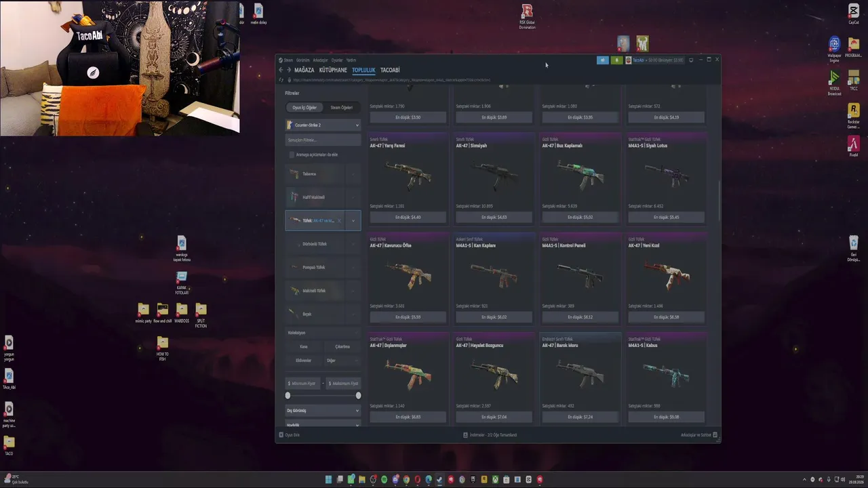This screenshot has width=868, height=488.
Task: Toggle the Hafif Makineli weapon filter
Action: 315,197
